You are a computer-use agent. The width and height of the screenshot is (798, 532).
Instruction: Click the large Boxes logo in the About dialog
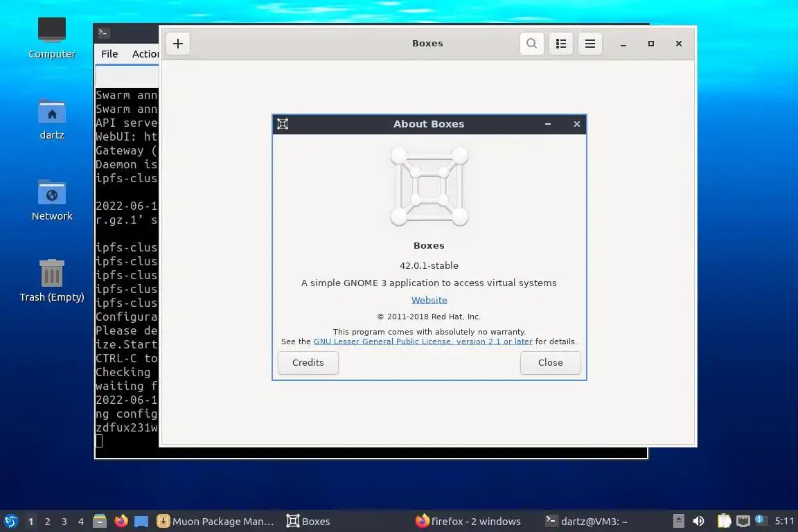tap(429, 186)
